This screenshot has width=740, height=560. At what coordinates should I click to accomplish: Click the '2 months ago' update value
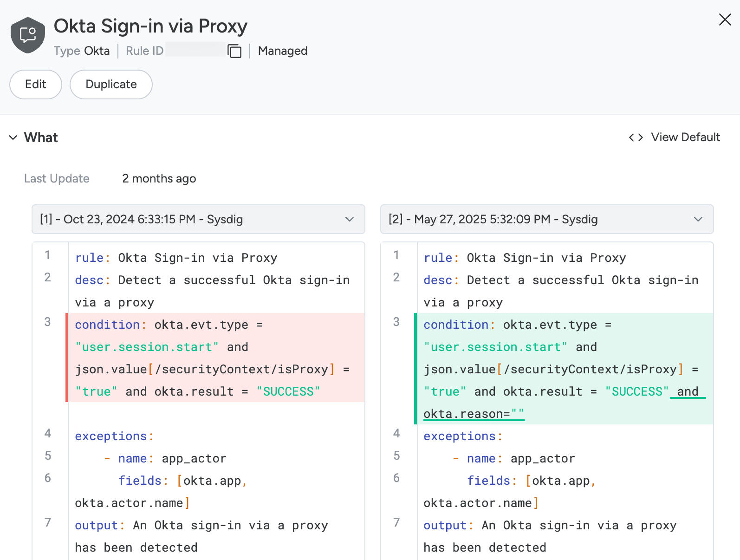pyautogui.click(x=159, y=179)
